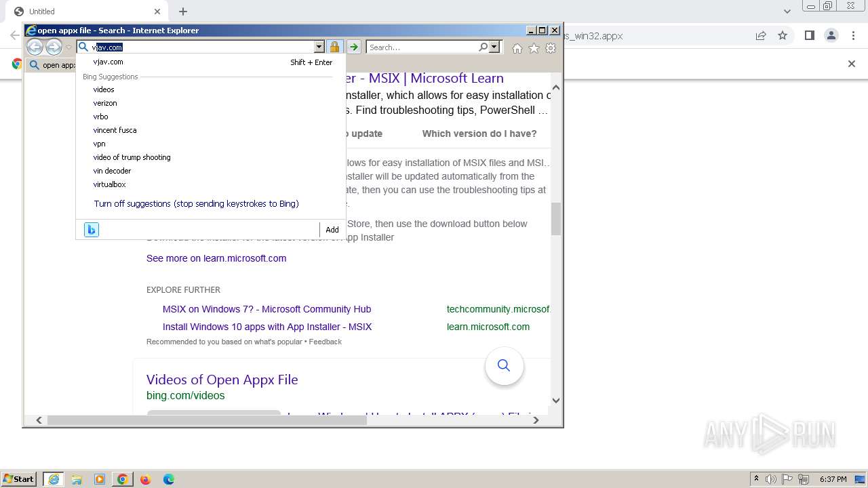Select the 'verizon' suggestion
The width and height of the screenshot is (868, 488).
(105, 103)
